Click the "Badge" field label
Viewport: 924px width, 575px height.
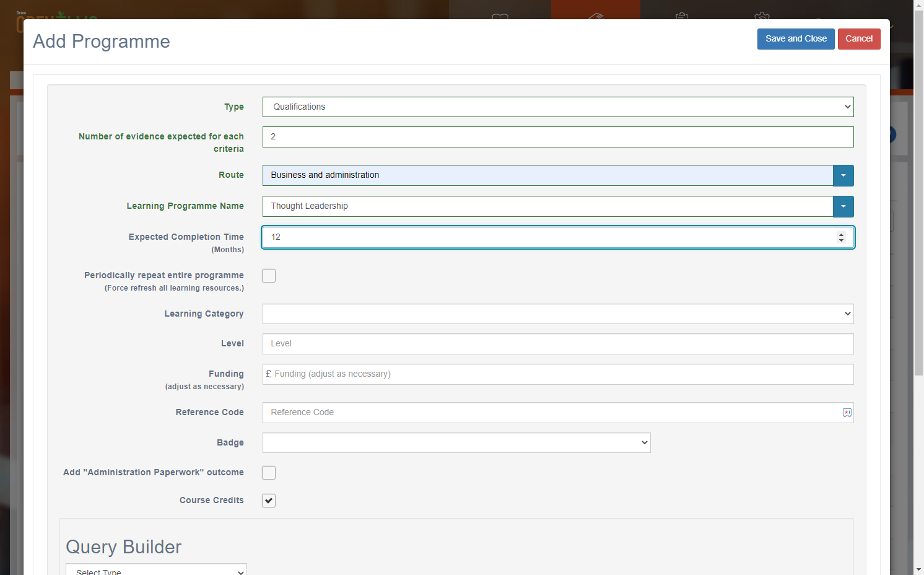click(230, 442)
